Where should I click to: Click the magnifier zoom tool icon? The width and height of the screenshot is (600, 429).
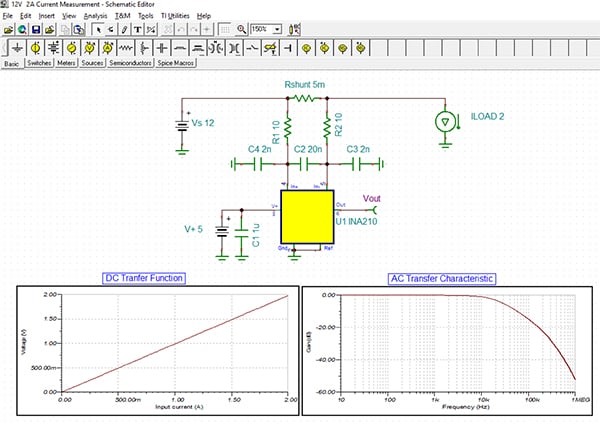pos(241,29)
